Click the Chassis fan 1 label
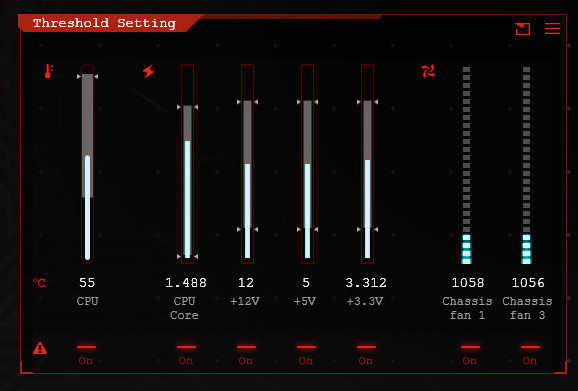This screenshot has width=578, height=391. (467, 308)
